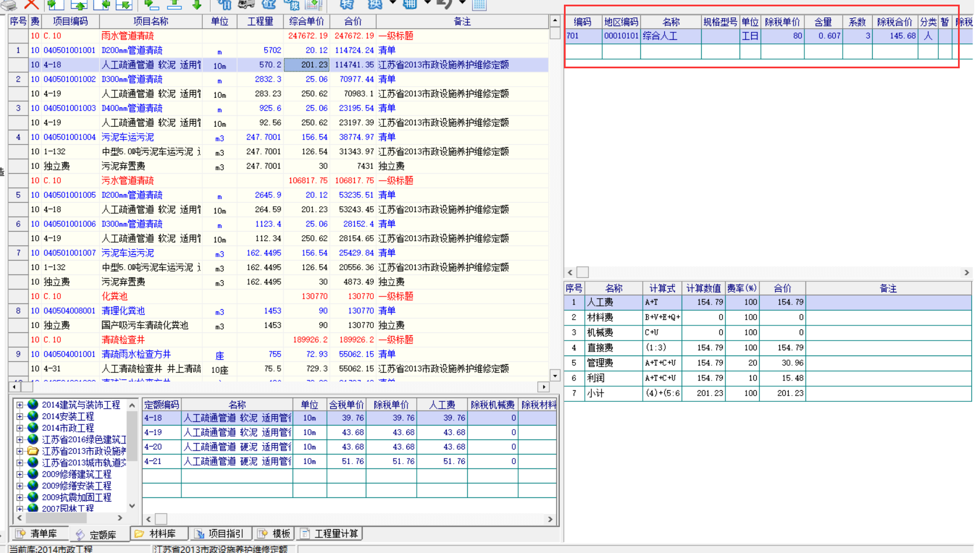This screenshot has width=980, height=553.
Task: Click the globe icon of 2009修缮安装工程
Action: point(33,485)
